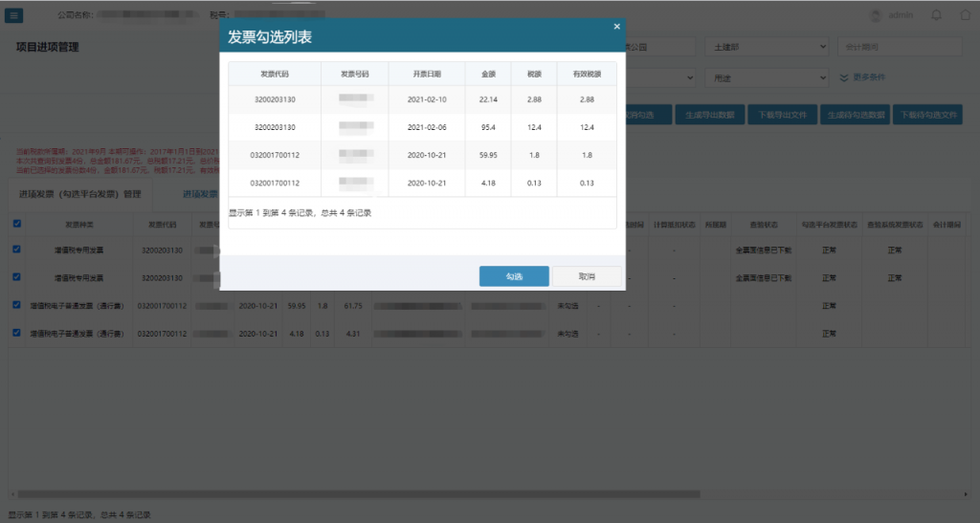Click 发票代码 column header in dialog
The width and height of the screenshot is (980, 523).
coord(275,74)
